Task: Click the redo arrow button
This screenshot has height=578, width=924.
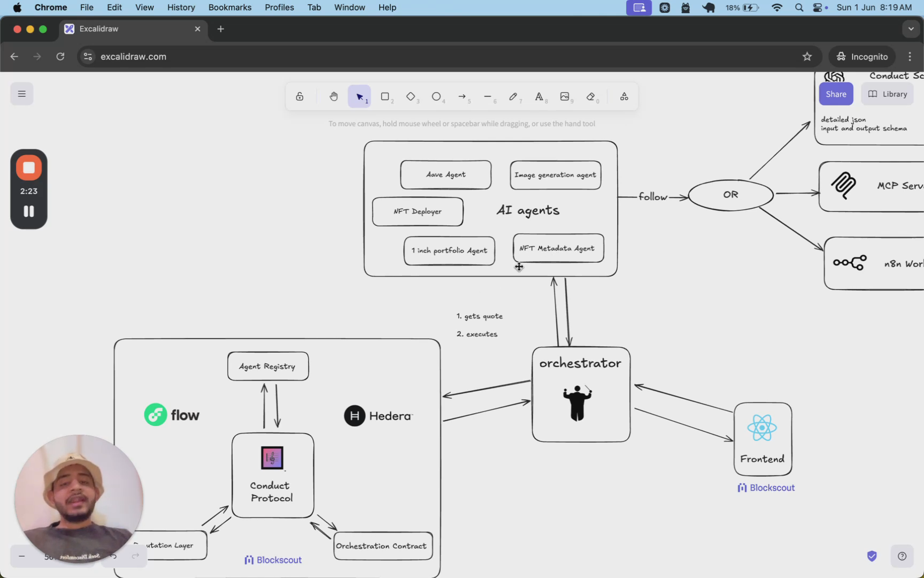Action: pyautogui.click(x=135, y=557)
